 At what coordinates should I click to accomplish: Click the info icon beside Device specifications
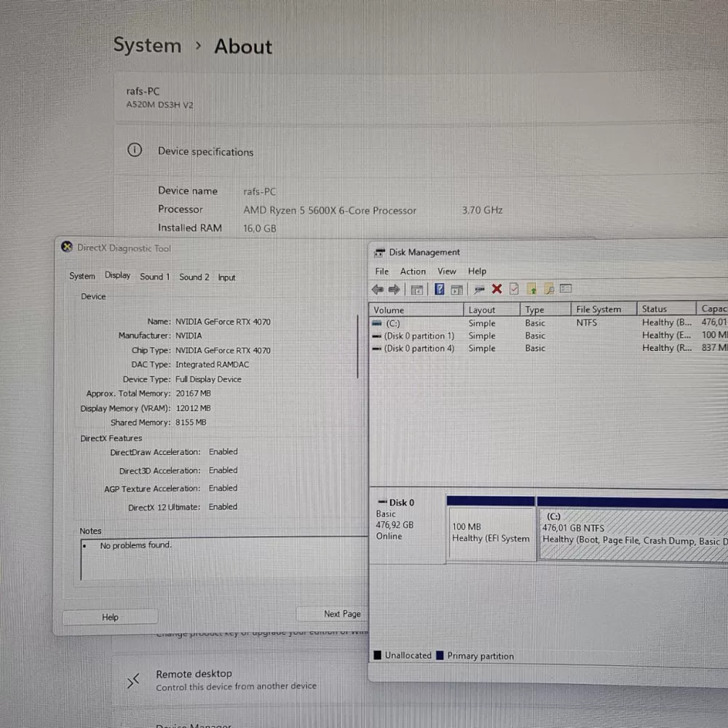point(135,151)
